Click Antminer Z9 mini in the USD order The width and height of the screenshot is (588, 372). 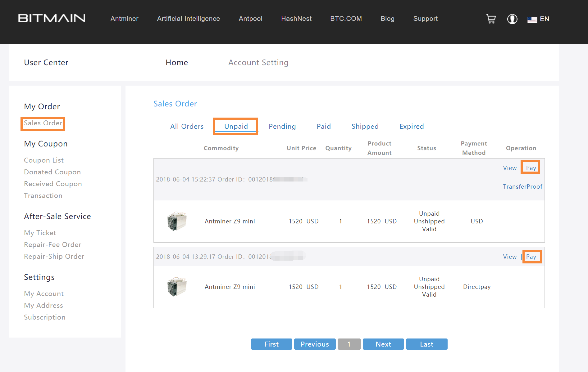[230, 221]
